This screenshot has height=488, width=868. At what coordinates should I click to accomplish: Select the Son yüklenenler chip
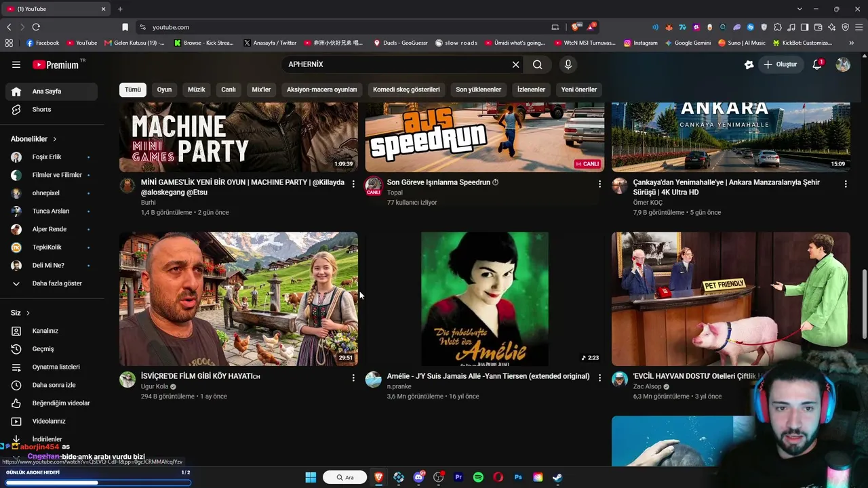[478, 89]
